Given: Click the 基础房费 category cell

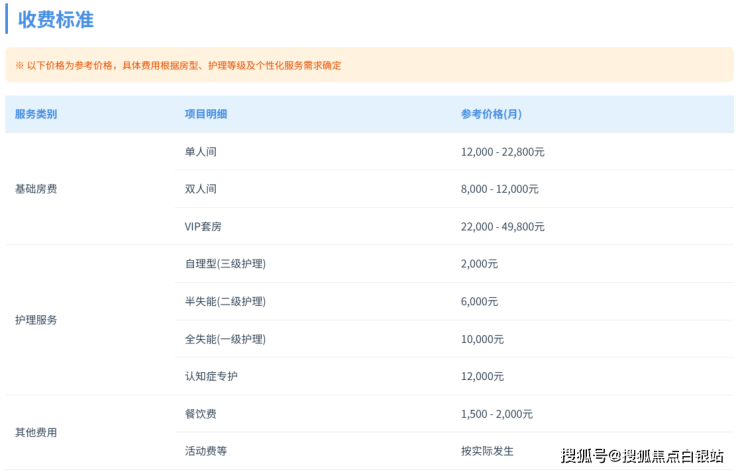Looking at the screenshot, I should 36,189.
